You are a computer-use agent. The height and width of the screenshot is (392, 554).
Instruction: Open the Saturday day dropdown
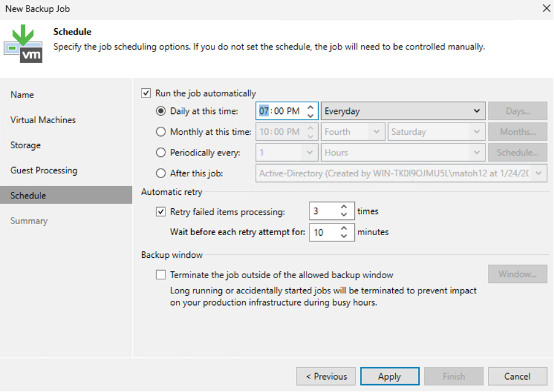[x=436, y=132]
